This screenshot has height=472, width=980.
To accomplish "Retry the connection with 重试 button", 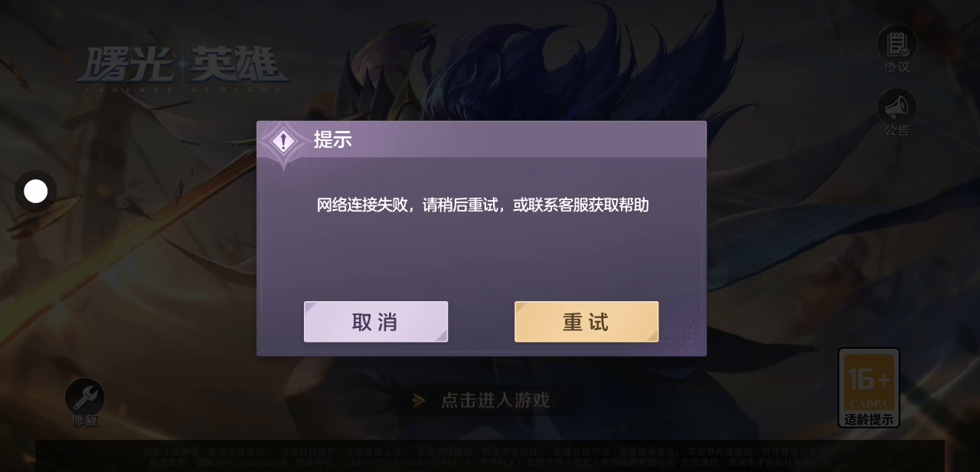I will pyautogui.click(x=586, y=322).
